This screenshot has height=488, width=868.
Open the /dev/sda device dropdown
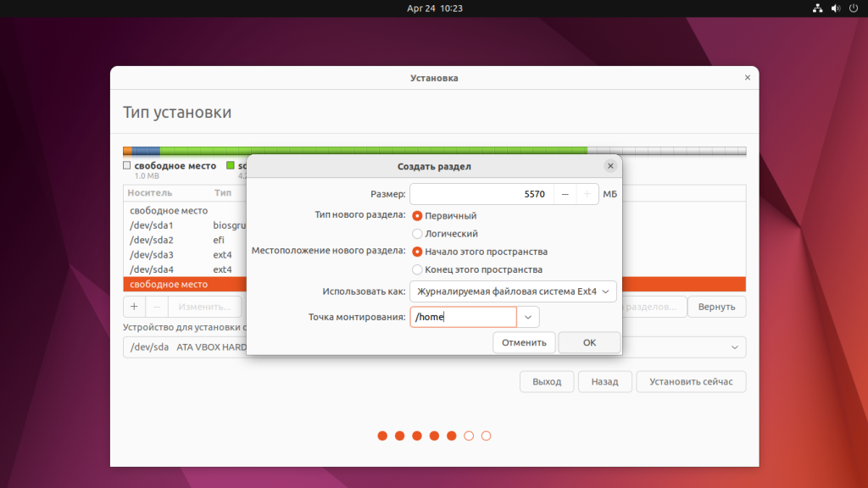click(x=733, y=347)
